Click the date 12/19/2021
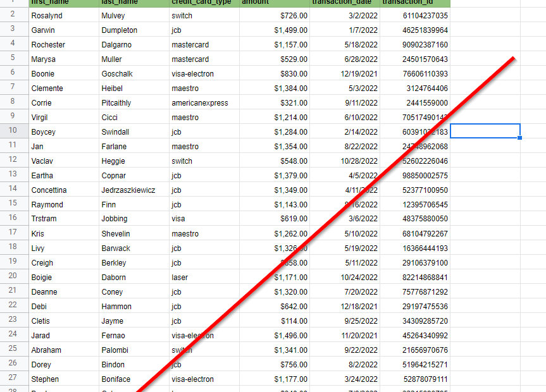 (x=345, y=73)
